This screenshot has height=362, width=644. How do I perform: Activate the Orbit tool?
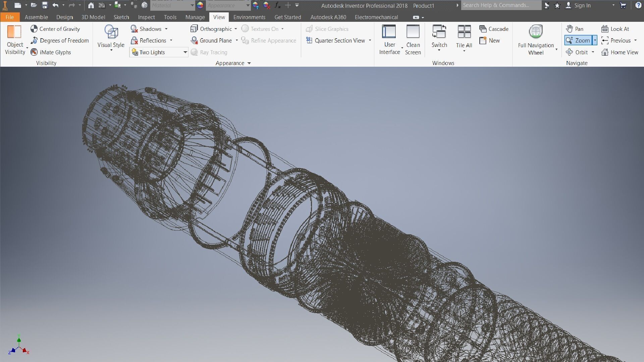pyautogui.click(x=577, y=52)
